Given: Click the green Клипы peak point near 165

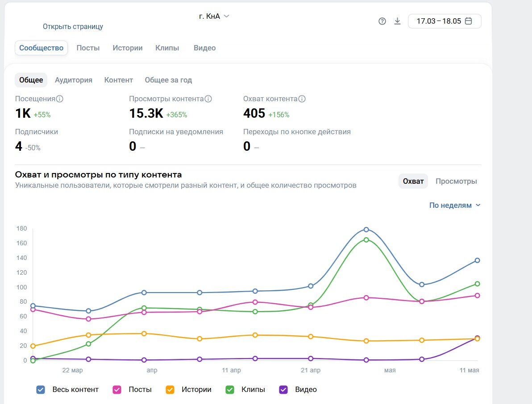Looking at the screenshot, I should coord(366,239).
